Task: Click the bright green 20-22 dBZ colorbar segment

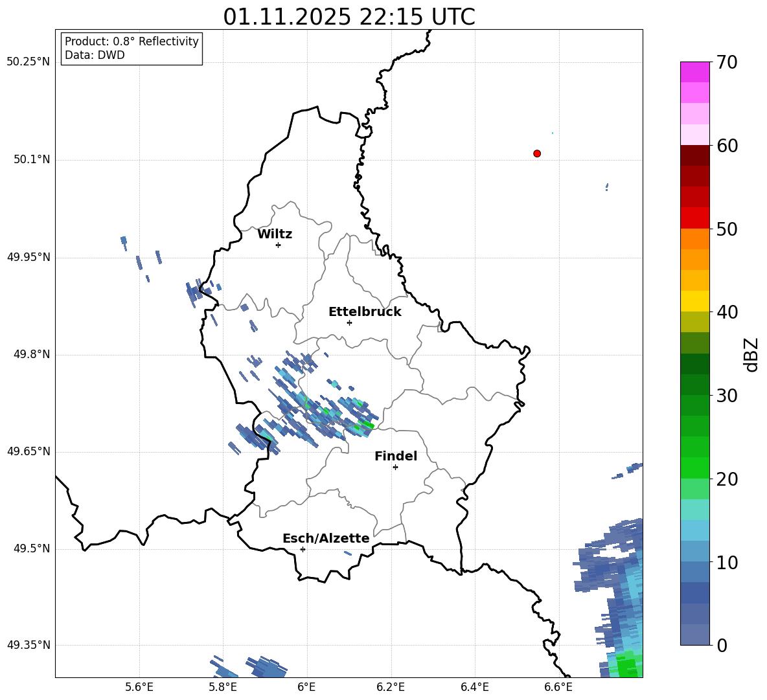Action: pos(694,468)
